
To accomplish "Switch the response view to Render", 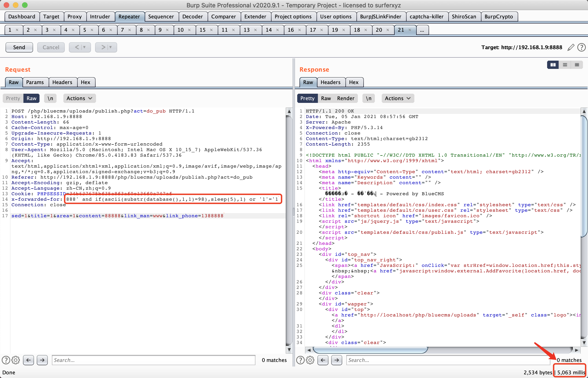I will coord(345,98).
